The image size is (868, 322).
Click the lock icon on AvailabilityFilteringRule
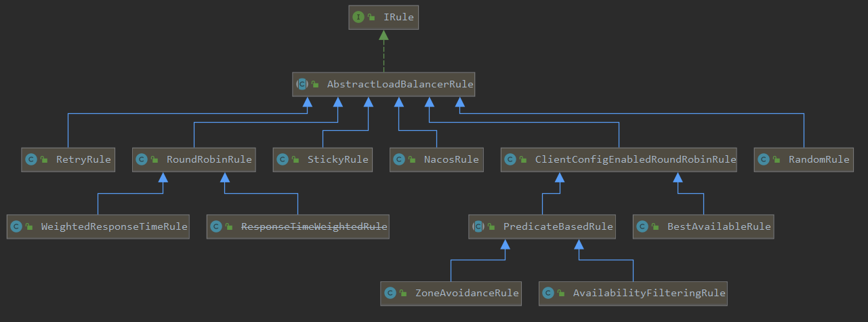click(x=561, y=294)
